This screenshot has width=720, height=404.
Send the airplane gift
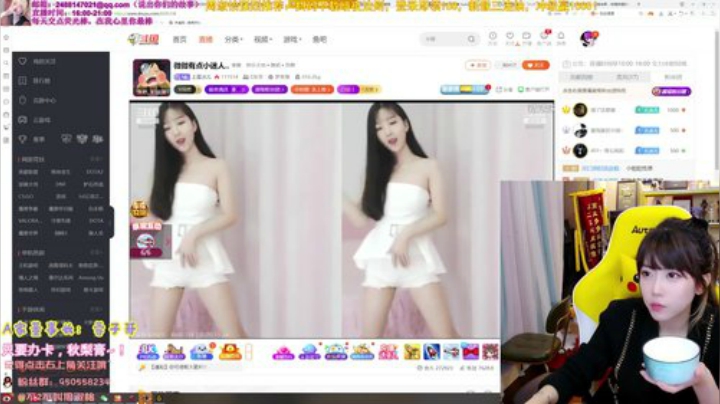coord(451,352)
